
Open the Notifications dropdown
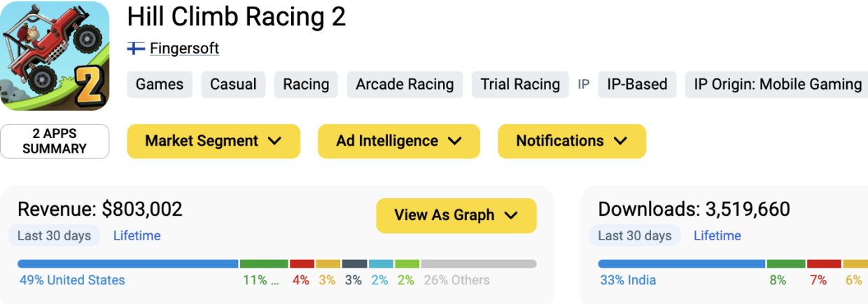point(571,141)
